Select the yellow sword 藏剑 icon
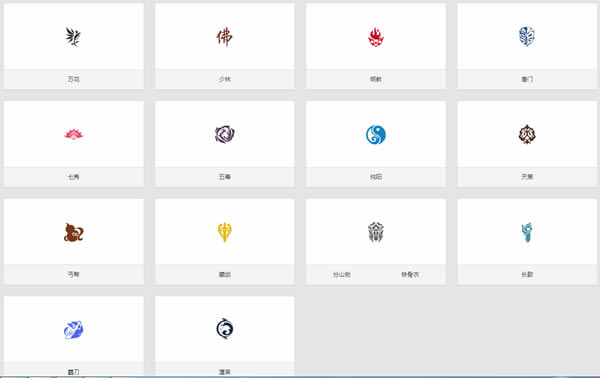Screen dimensions: 600x378 pos(225,232)
